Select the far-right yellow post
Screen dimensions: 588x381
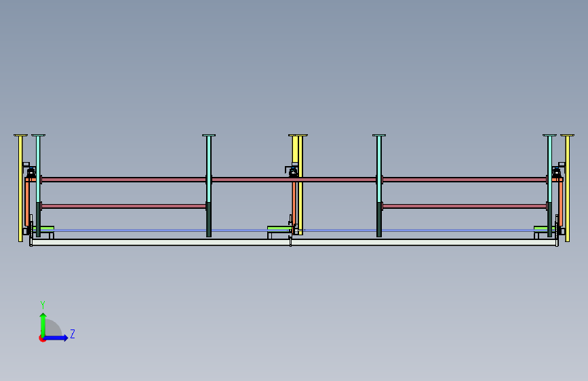tap(568, 188)
